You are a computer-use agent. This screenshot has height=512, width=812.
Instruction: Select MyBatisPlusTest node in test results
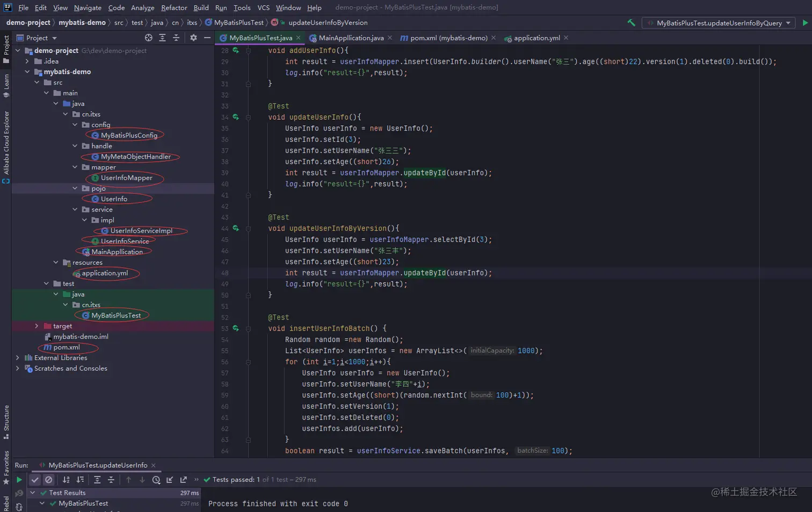click(x=83, y=503)
